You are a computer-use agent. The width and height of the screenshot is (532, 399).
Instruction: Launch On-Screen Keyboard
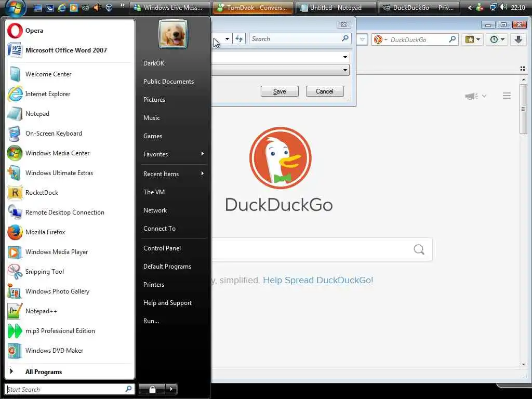click(x=69, y=134)
